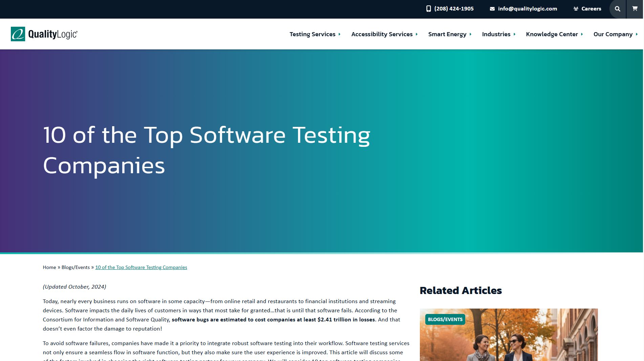Expand the Smart Energy arrow
Screen dimensions: 644x361
click(471, 34)
